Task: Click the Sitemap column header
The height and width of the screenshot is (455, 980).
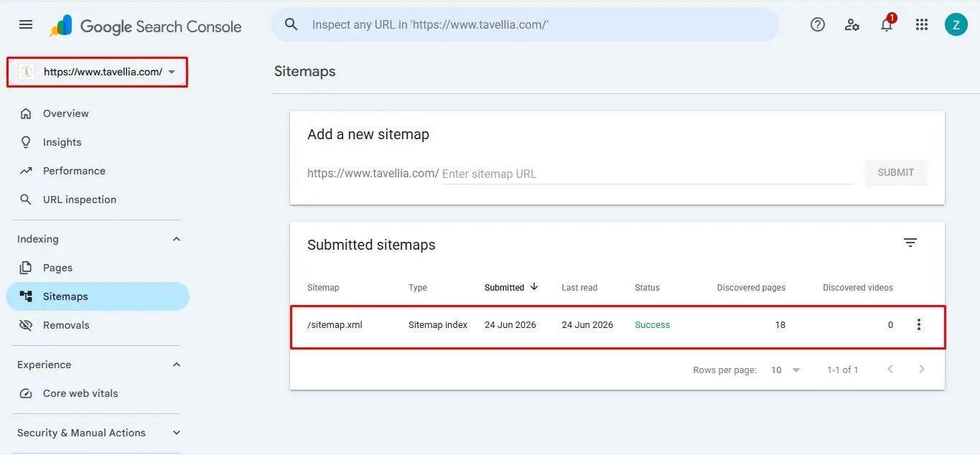Action: [x=323, y=287]
